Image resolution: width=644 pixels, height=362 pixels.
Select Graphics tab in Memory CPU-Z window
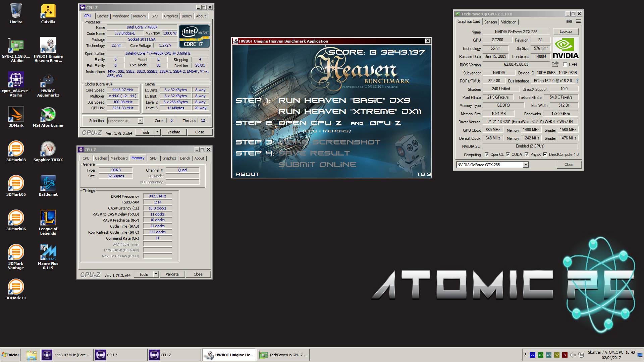coord(169,158)
